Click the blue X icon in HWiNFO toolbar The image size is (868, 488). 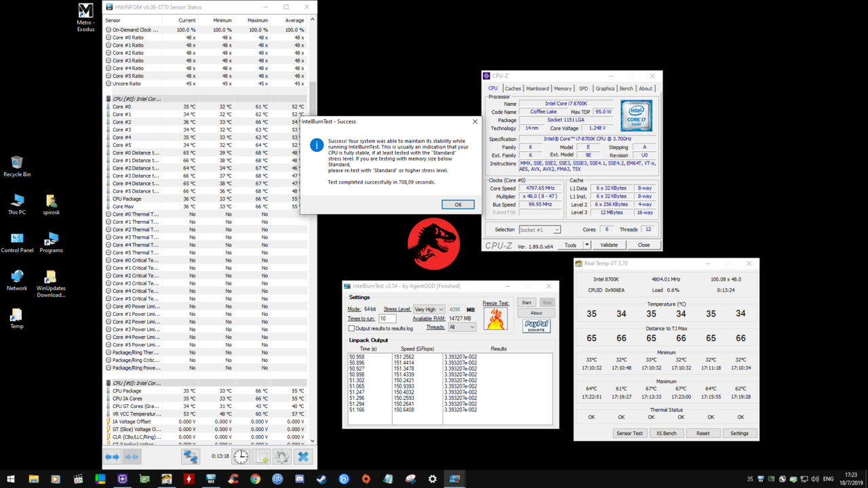(x=303, y=457)
